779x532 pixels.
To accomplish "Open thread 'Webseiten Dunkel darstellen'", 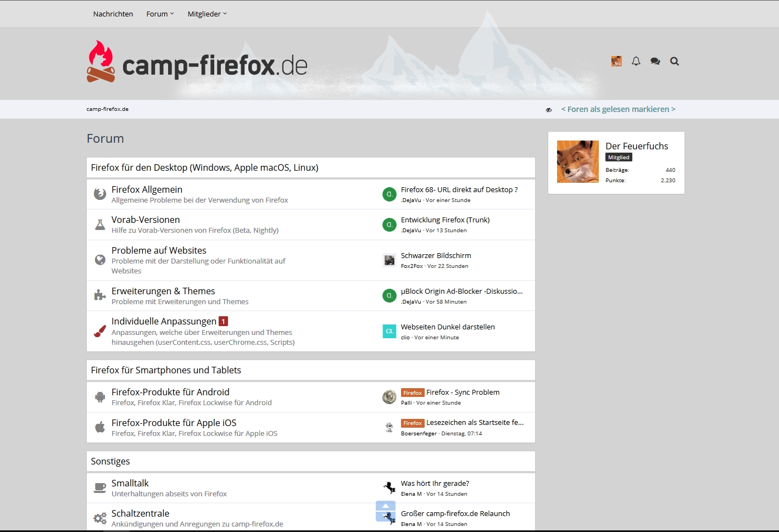I will point(448,327).
